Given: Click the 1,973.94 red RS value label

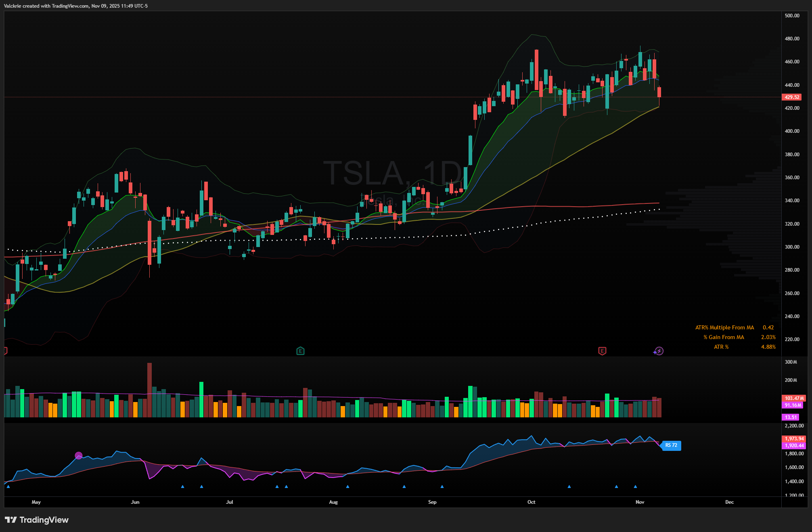Looking at the screenshot, I should [794, 438].
